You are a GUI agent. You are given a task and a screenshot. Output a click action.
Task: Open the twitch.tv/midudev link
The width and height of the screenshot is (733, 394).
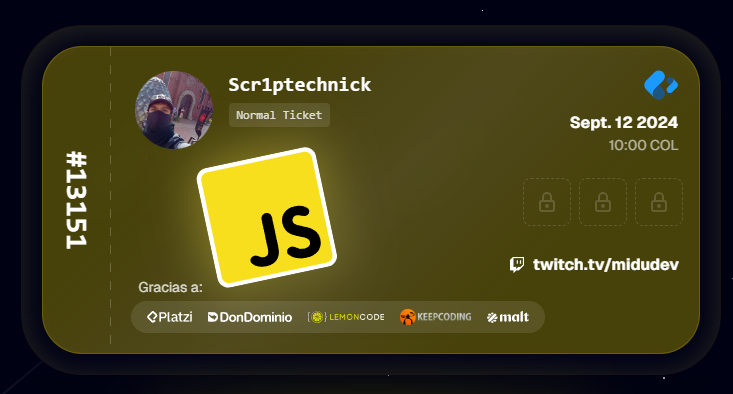606,265
